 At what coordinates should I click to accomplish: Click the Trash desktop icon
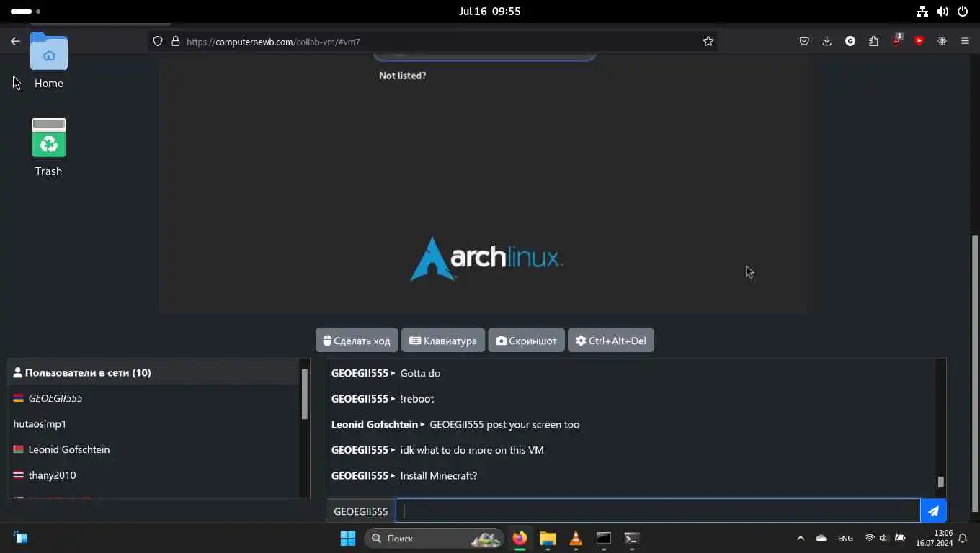(x=49, y=148)
